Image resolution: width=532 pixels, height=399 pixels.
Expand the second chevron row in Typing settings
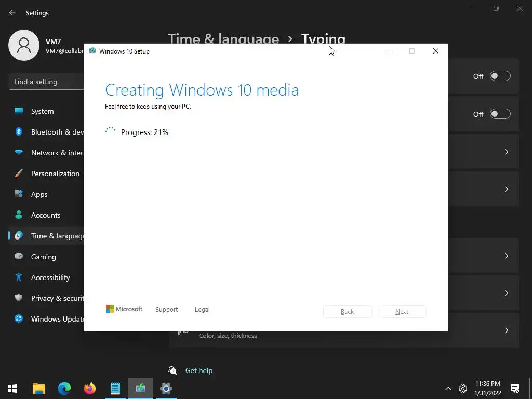click(x=506, y=189)
